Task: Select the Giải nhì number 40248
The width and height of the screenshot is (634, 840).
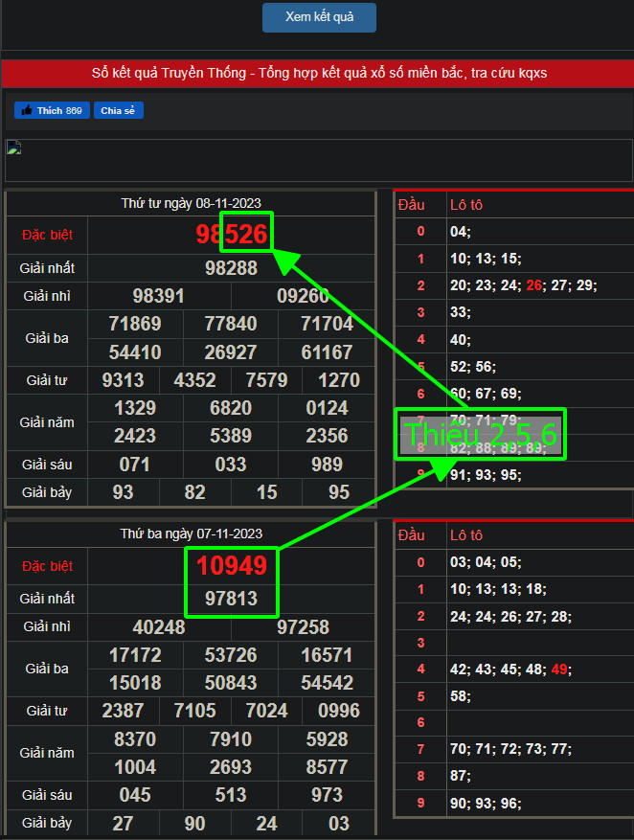Action: 159,627
